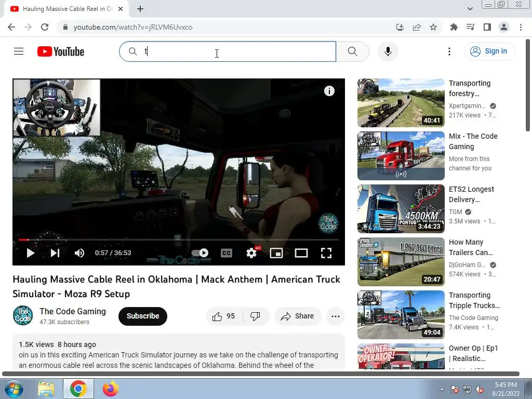Toggle Chrome side panel

coord(487,27)
